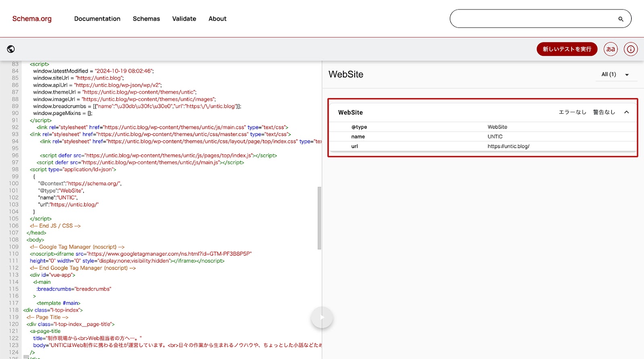Select the WebSite card header title

click(x=351, y=113)
